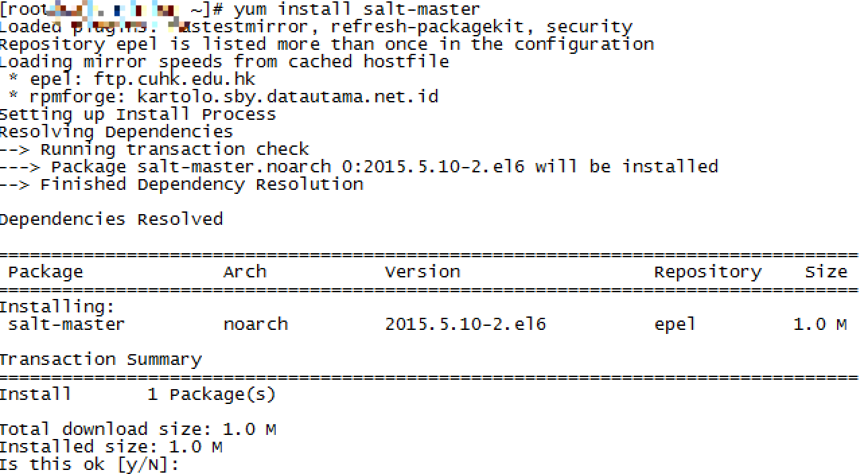Select the Size column header
868x474 pixels.
pyautogui.click(x=826, y=271)
